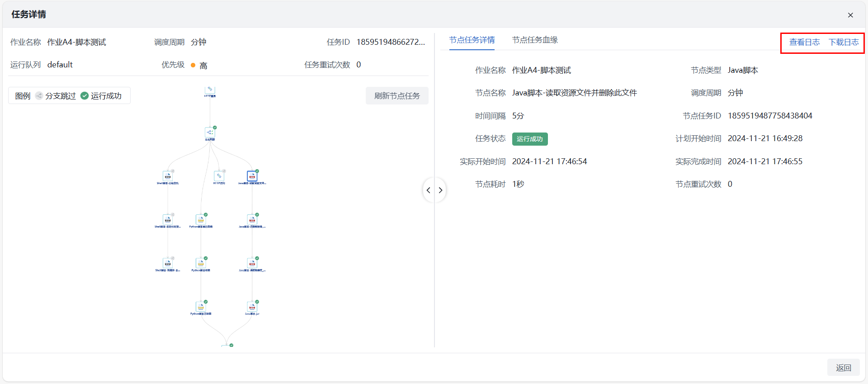This screenshot has height=384, width=868.
Task: Click 计划开始时间 value 16:49:28
Action: point(765,138)
